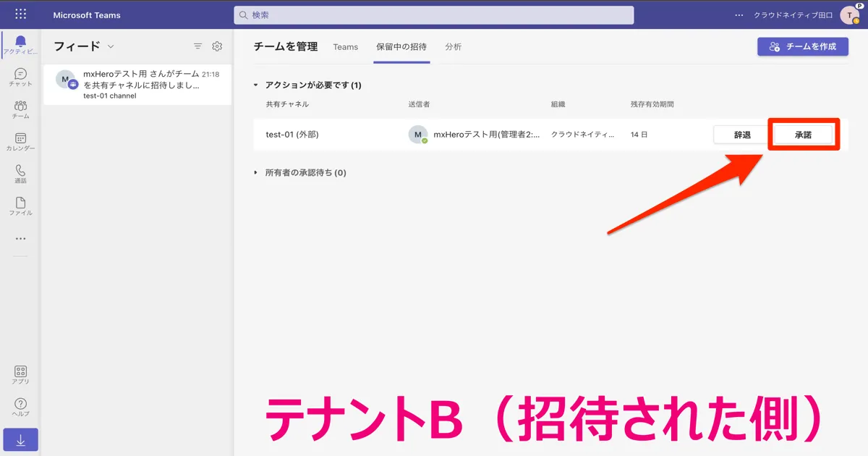
Task: Open the Files icon in sidebar
Action: 20,204
